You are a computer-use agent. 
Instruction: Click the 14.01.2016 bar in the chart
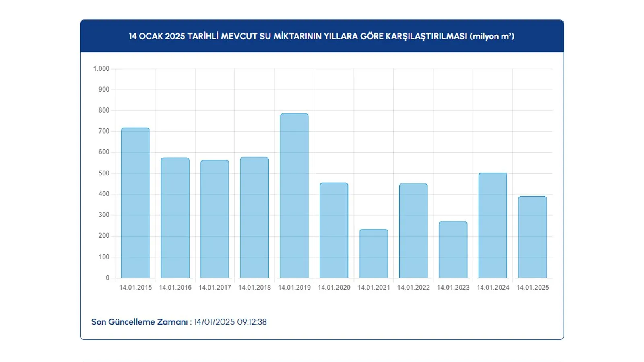pyautogui.click(x=175, y=218)
